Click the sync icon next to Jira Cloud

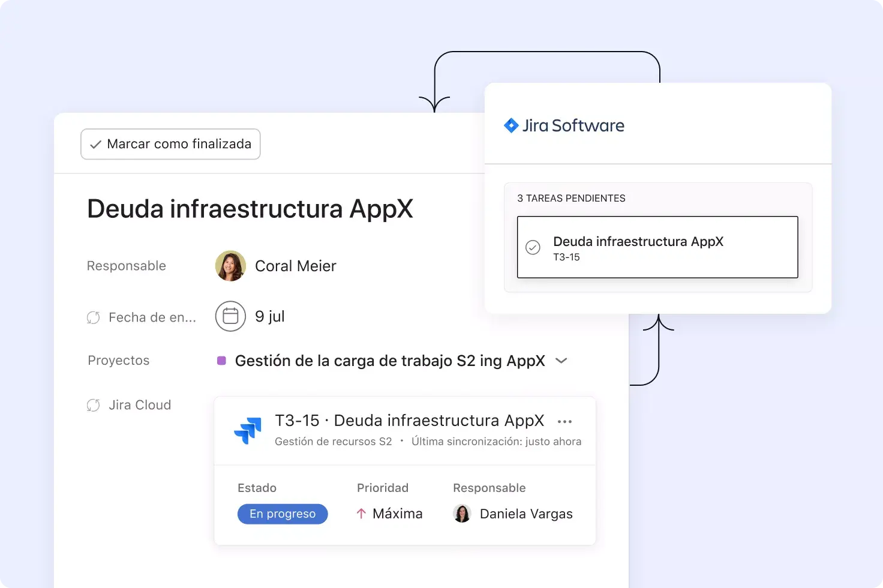pos(94,405)
